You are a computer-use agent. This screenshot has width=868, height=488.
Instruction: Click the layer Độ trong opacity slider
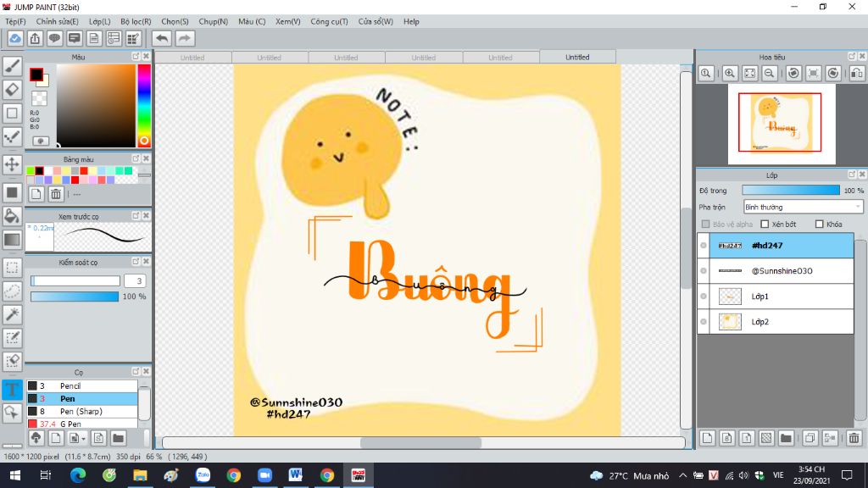point(791,191)
